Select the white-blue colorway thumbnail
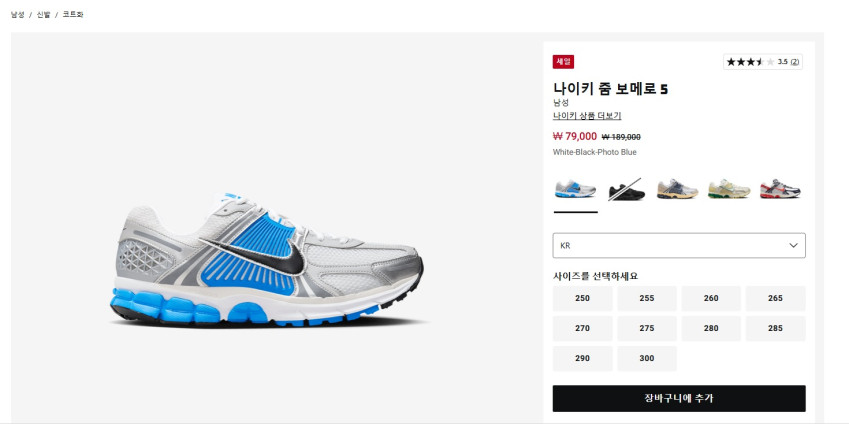This screenshot has height=424, width=849. click(575, 189)
